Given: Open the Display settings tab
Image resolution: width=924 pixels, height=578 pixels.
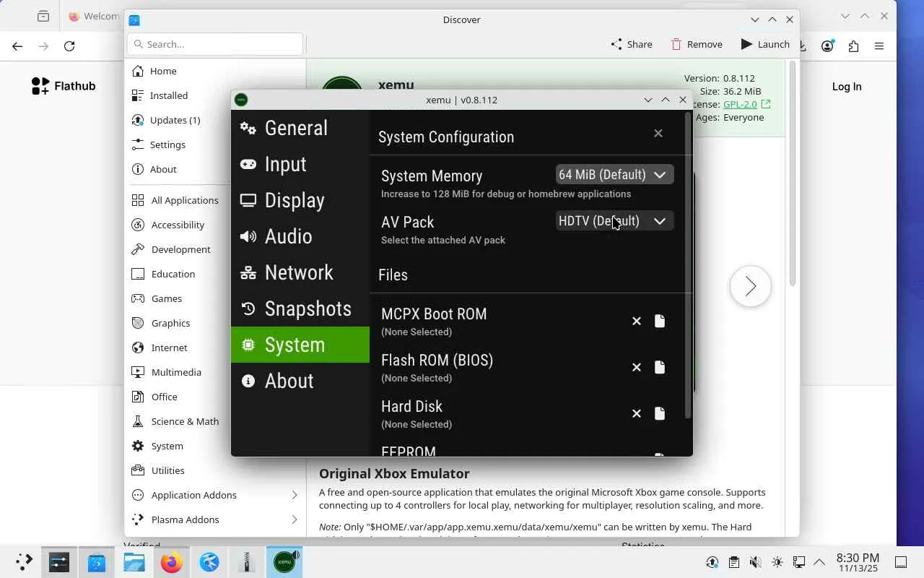Looking at the screenshot, I should (x=300, y=200).
